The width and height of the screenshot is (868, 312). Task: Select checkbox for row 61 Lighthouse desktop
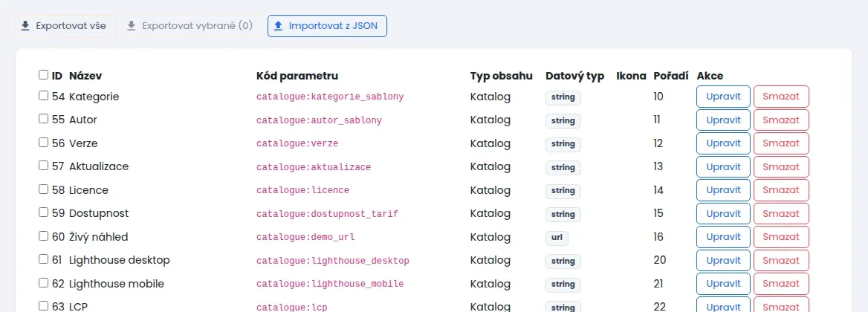pyautogui.click(x=44, y=259)
